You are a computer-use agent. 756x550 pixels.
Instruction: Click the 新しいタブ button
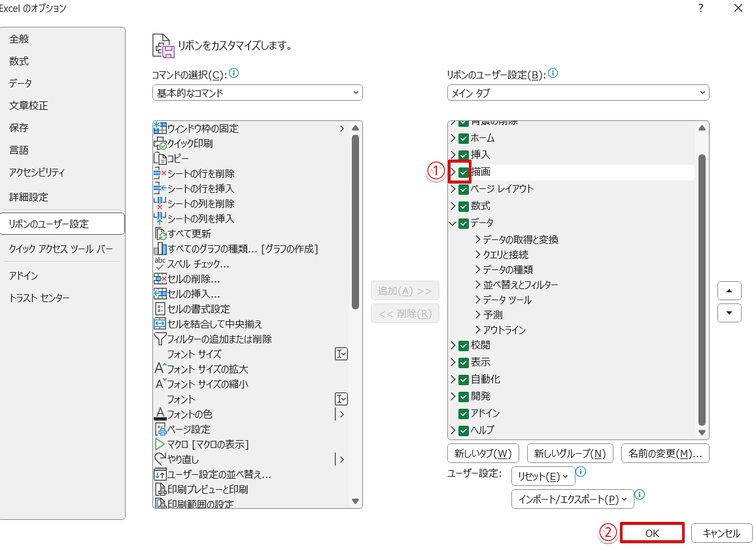(483, 453)
